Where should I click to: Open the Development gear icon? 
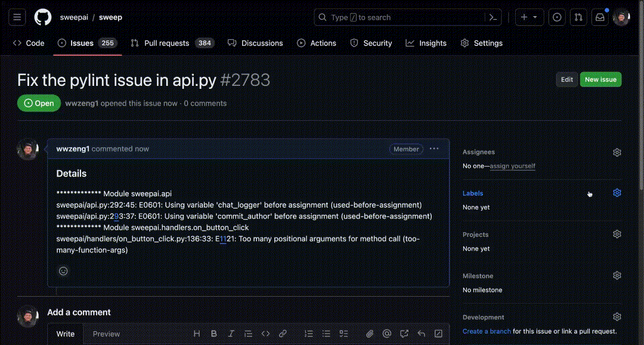click(617, 316)
